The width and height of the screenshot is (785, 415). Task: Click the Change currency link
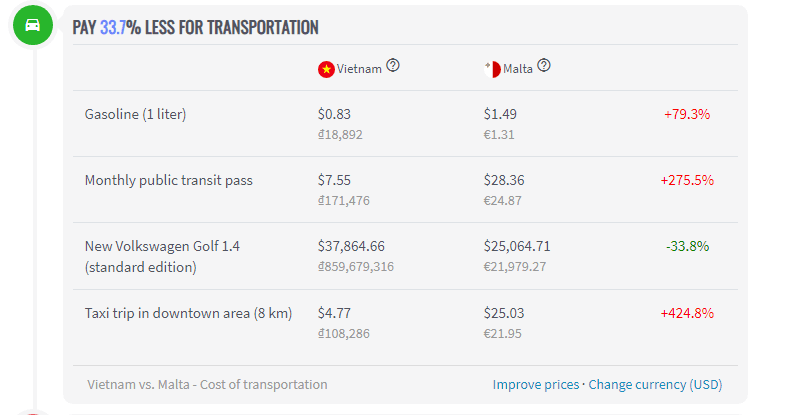637,384
